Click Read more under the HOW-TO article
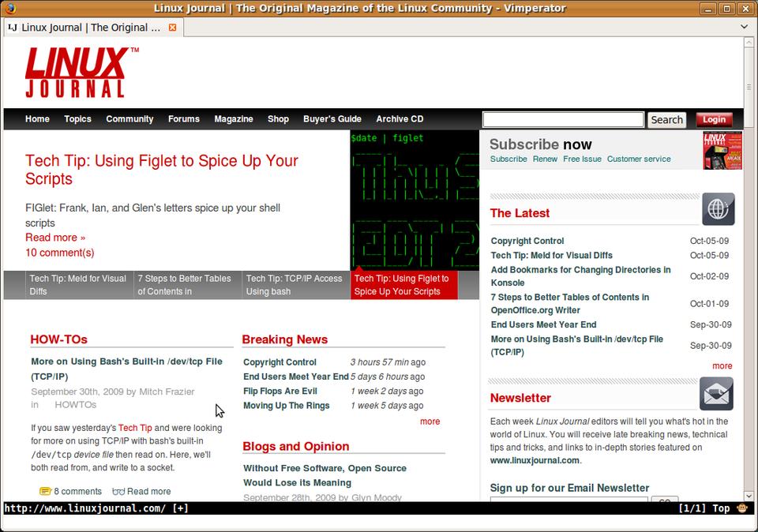Image resolution: width=758 pixels, height=532 pixels. [x=149, y=492]
